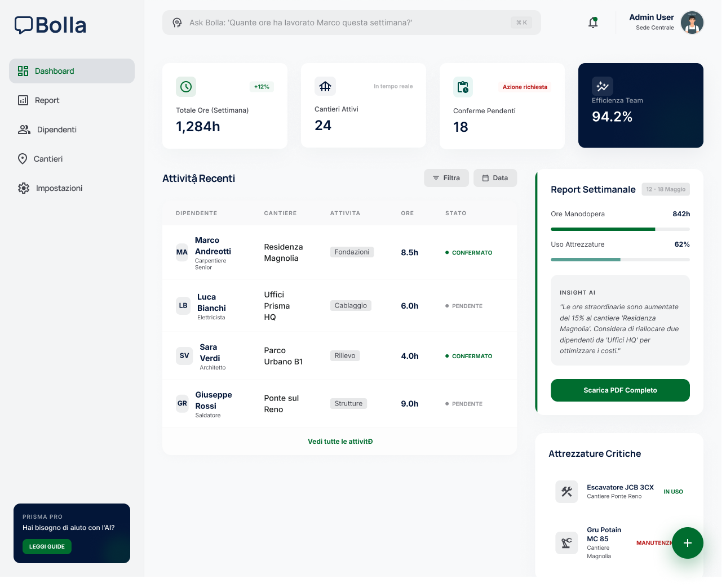Click the IN USO status label

[x=673, y=492]
